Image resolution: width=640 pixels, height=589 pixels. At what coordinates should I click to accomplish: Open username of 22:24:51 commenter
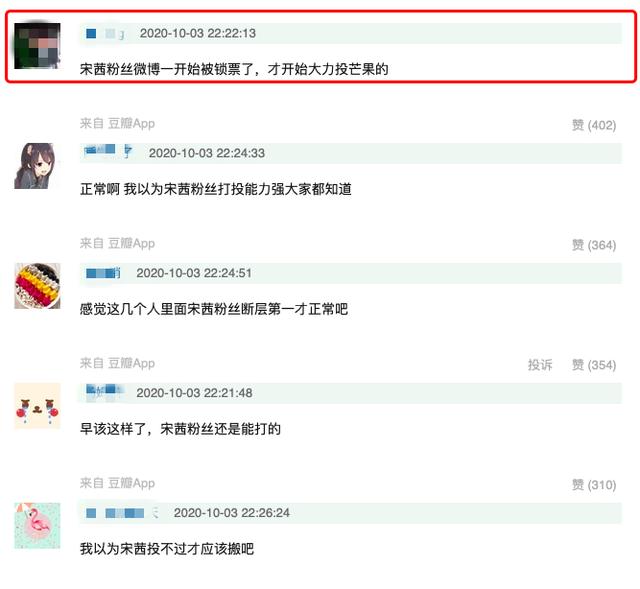[103, 273]
